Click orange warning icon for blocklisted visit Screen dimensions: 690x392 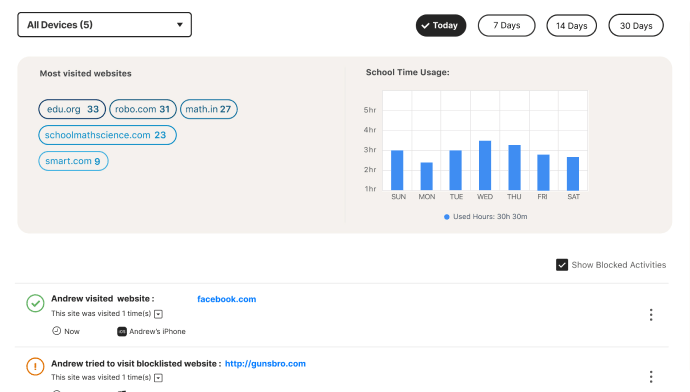click(x=35, y=366)
